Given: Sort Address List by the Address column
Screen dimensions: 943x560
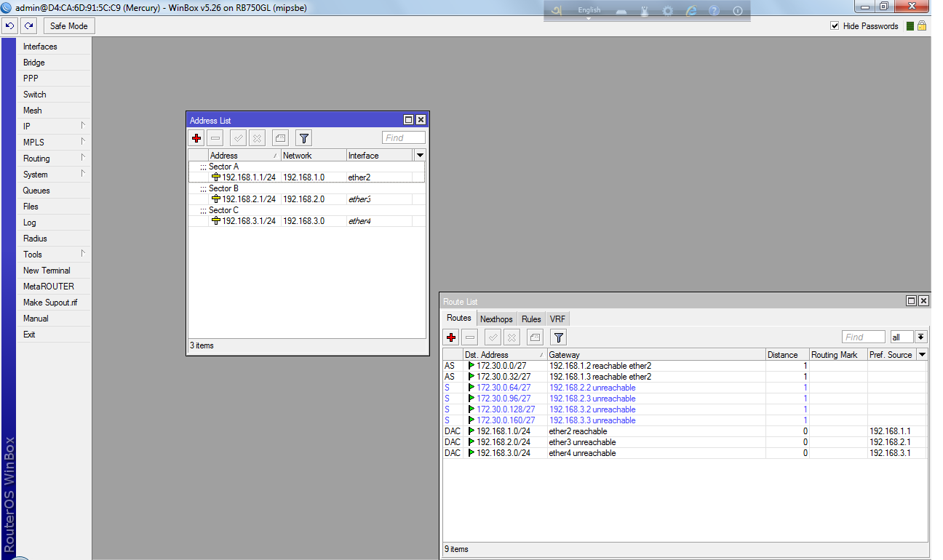Looking at the screenshot, I should 244,156.
